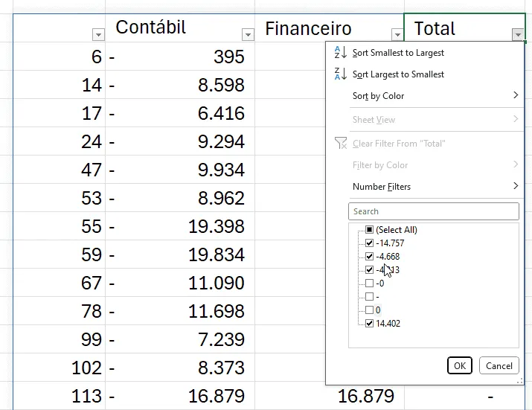Select the first-column cell 6
This screenshot has width=532, height=410.
pyautogui.click(x=59, y=57)
